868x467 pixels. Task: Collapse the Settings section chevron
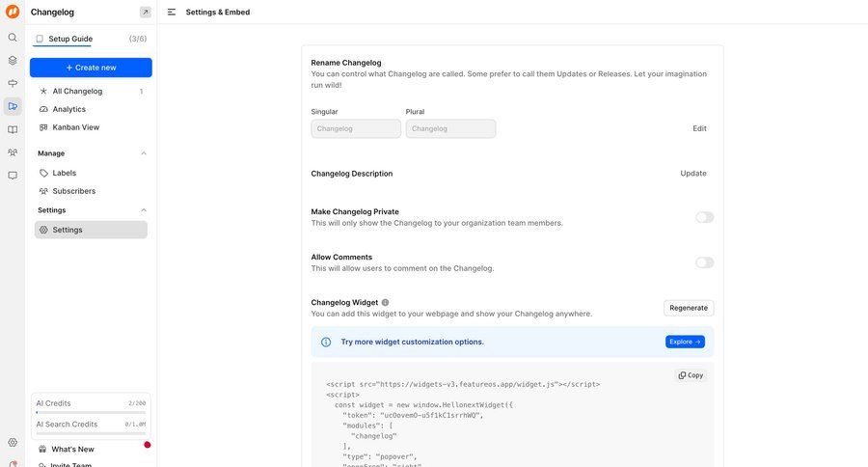point(144,210)
